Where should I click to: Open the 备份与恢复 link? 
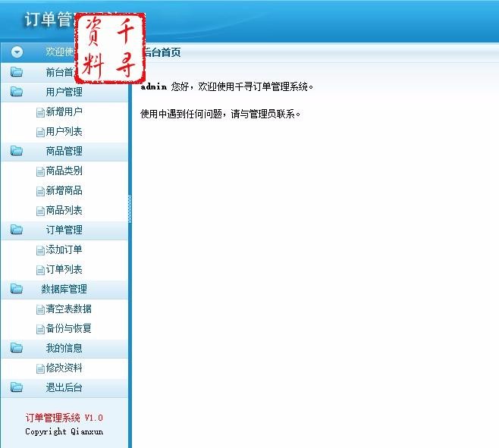[68, 328]
